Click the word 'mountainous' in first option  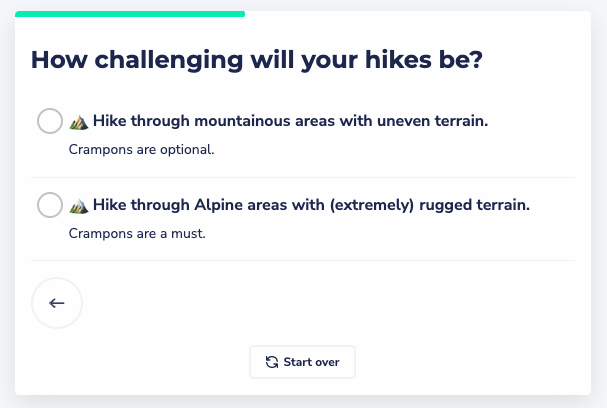(x=242, y=121)
